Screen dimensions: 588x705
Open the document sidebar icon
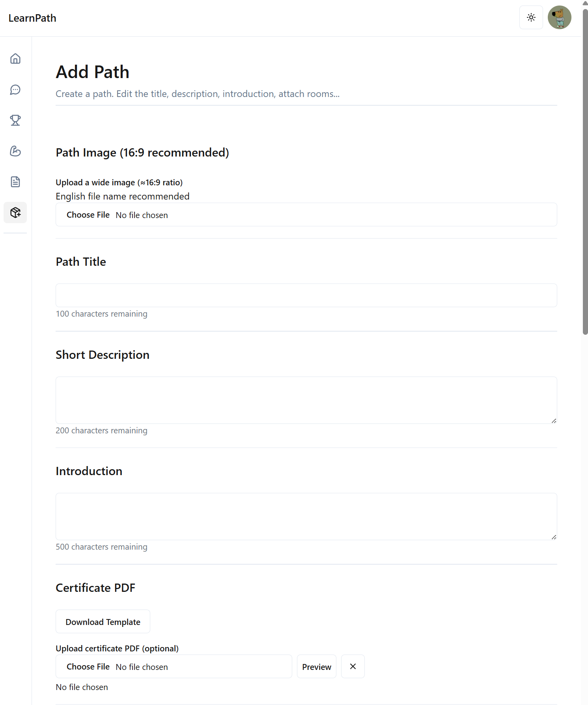click(15, 182)
